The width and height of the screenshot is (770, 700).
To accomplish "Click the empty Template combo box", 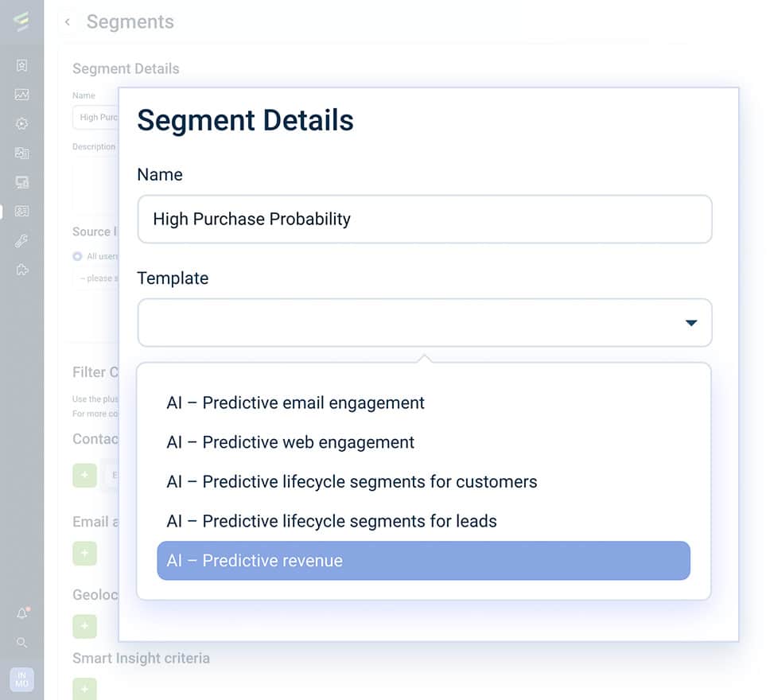I will pos(424,323).
